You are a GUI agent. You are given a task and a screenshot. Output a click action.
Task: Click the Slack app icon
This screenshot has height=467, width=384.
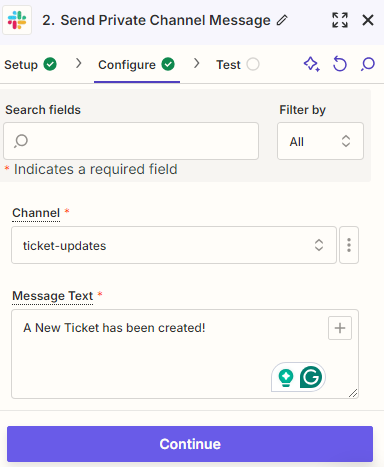click(17, 20)
